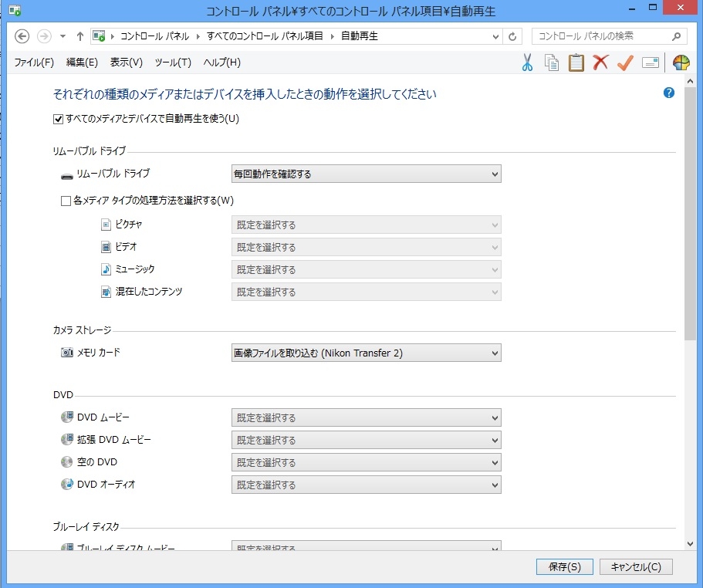
Task: Open the 拡張 DVD ムービー dropdown
Action: click(367, 440)
